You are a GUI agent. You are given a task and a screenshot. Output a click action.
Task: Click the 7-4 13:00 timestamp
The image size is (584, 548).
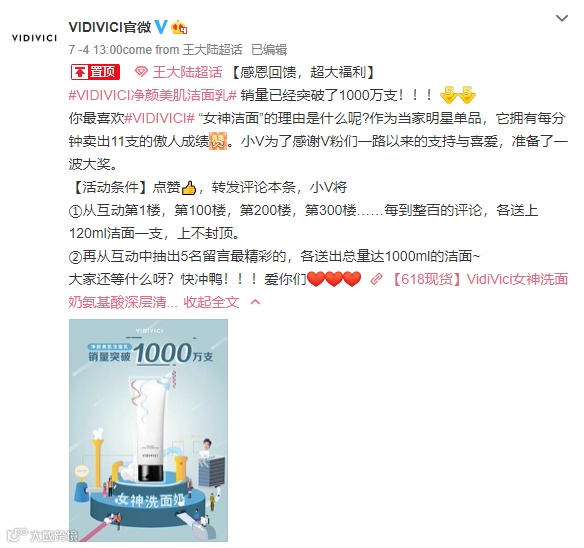95,50
